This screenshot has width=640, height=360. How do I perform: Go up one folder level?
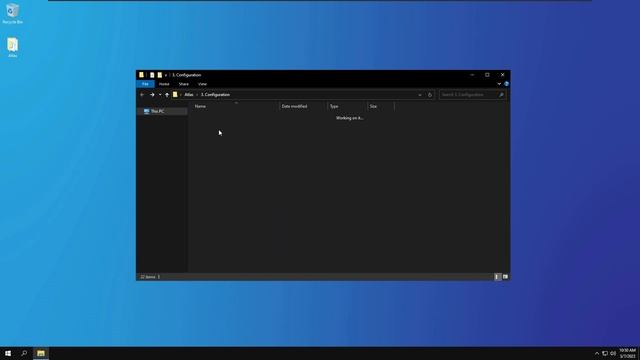[x=167, y=95]
